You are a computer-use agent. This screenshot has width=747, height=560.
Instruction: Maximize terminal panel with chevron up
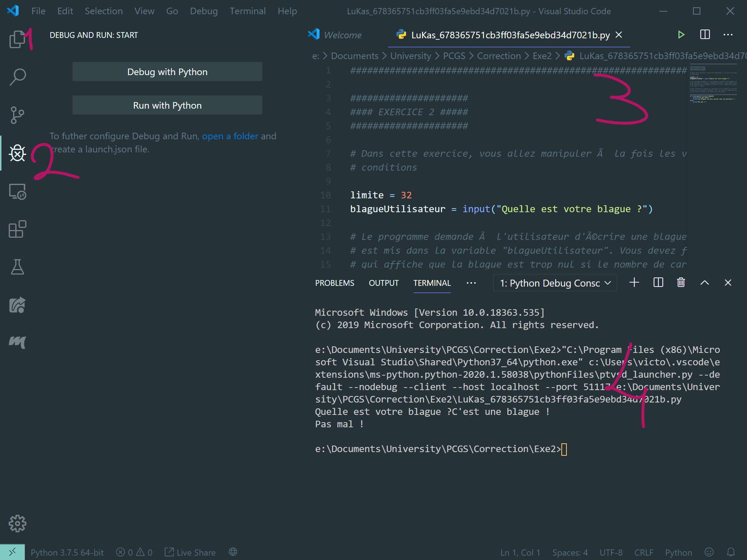[x=704, y=283]
